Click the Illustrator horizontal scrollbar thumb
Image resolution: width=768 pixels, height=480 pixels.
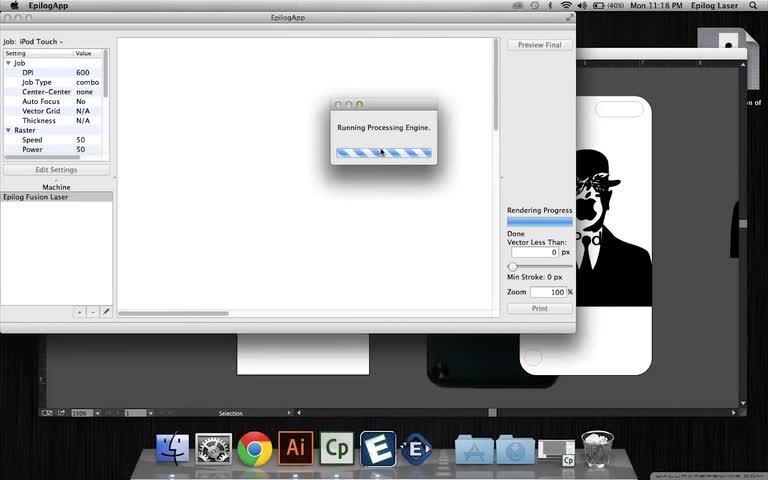[x=492, y=413]
